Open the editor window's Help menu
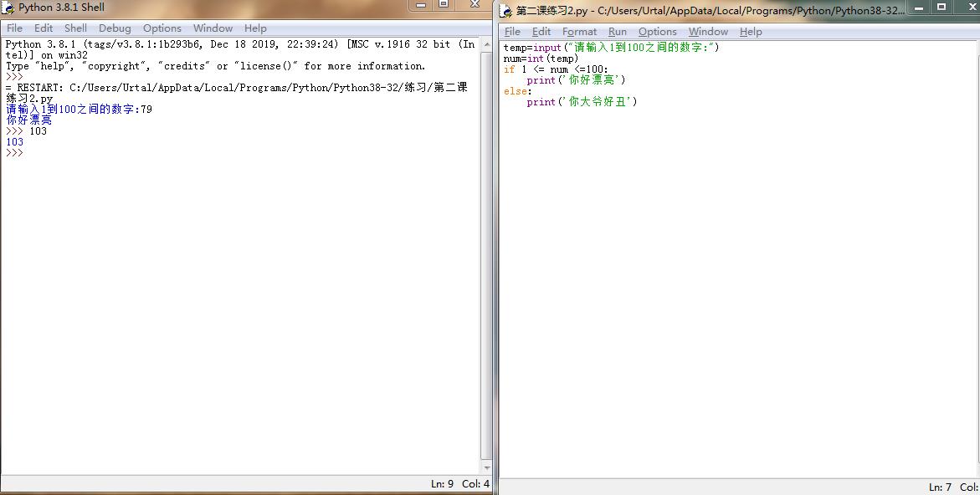980x495 pixels. coord(751,32)
